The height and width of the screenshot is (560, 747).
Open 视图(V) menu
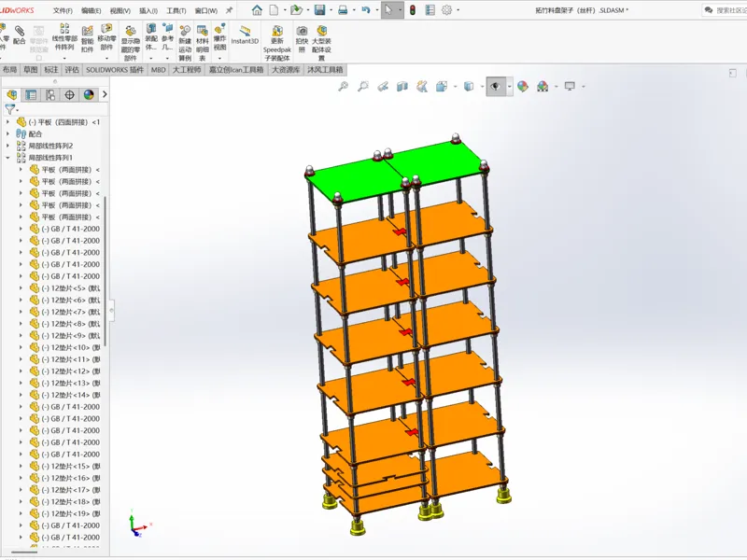coord(120,10)
